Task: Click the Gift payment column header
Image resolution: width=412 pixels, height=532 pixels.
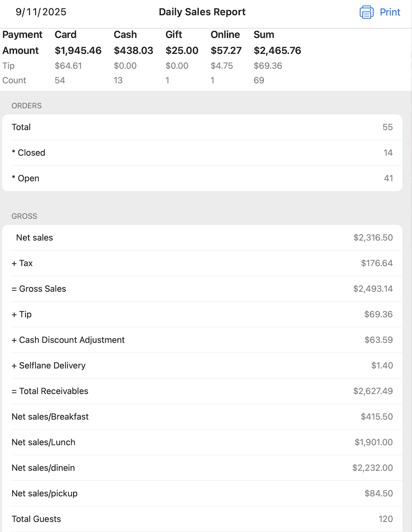Action: tap(174, 34)
